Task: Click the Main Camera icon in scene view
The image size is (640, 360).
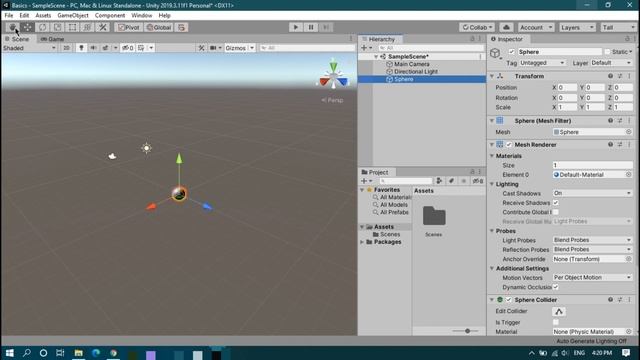Action: coord(112,156)
